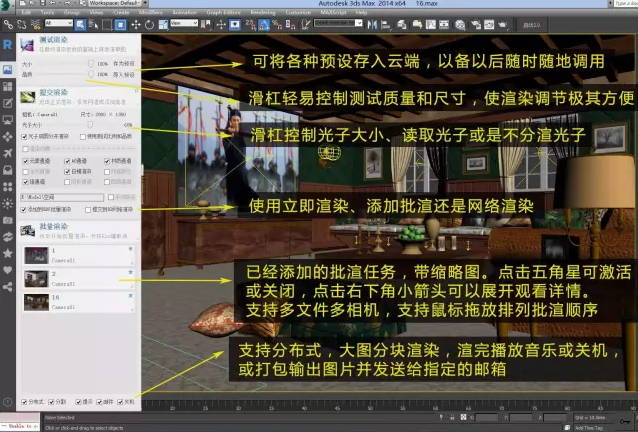Image resolution: width=638 pixels, height=432 pixels.
Task: Open the Material Editor from toolbar
Action: (460, 25)
